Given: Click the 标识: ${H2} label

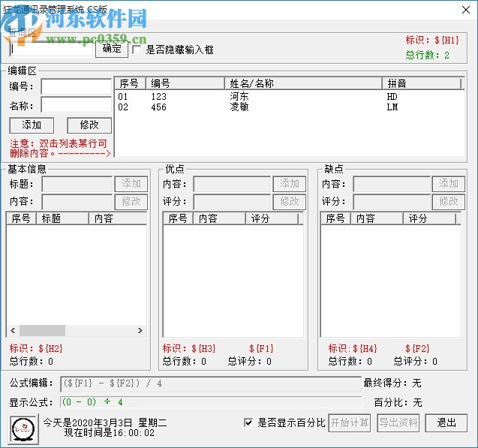Looking at the screenshot, I should pyautogui.click(x=36, y=348).
